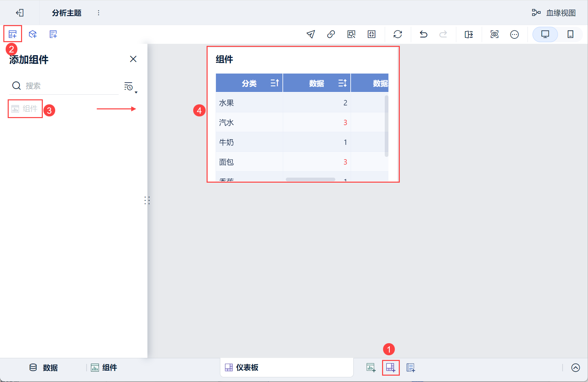Open the 血缘视图 lineage view
Screen dimensions: 588x382
554,13
